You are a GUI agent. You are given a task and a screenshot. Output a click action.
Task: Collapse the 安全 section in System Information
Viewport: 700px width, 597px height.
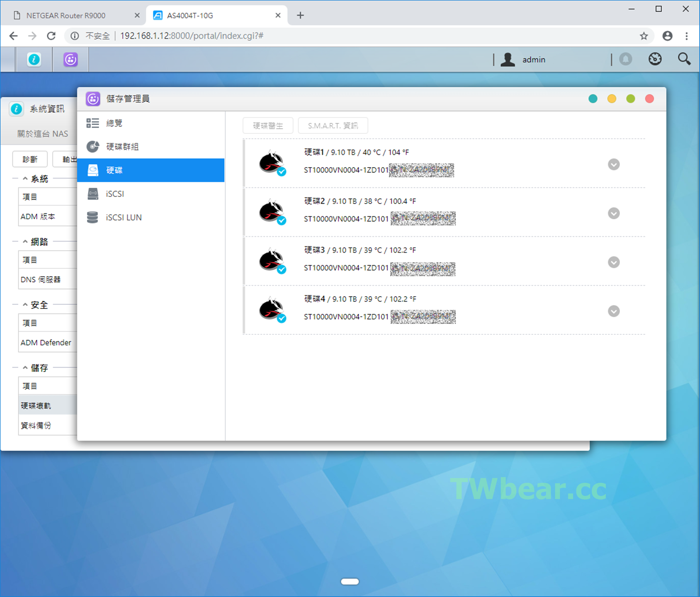(25, 305)
